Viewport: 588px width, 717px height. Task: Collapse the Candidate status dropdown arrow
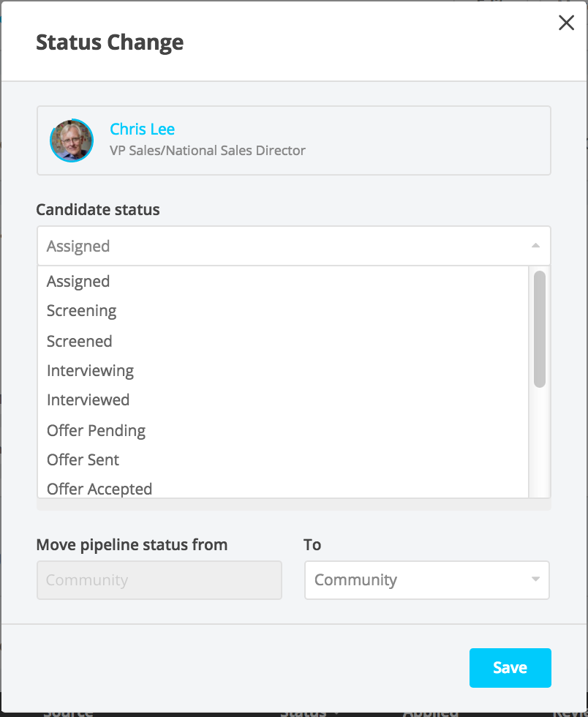click(535, 247)
